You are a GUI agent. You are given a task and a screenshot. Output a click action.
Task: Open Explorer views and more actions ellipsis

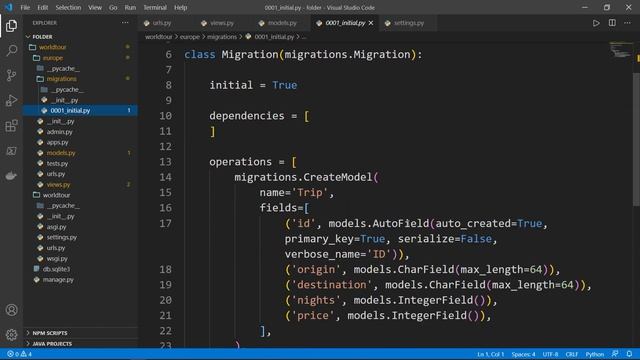(125, 23)
